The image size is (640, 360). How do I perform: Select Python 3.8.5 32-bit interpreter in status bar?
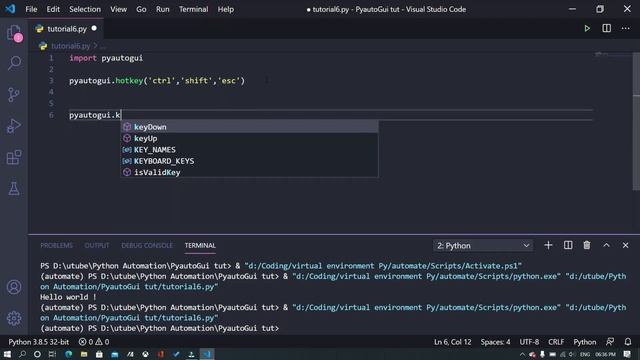pyautogui.click(x=39, y=342)
